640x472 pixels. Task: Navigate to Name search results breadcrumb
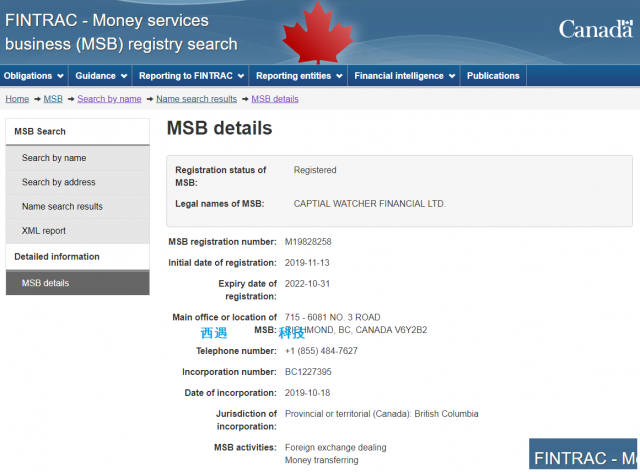point(196,99)
